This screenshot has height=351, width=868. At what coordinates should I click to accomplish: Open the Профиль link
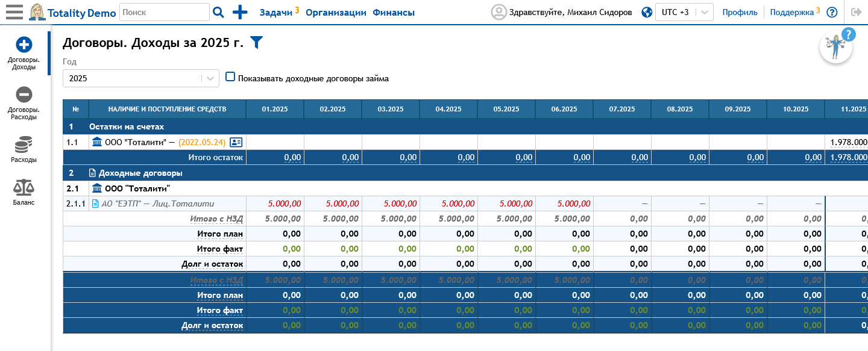click(740, 12)
